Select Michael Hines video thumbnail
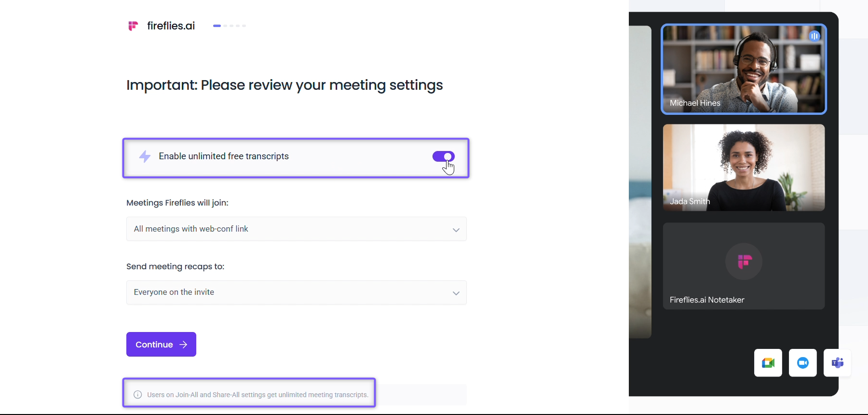The height and width of the screenshot is (415, 868). (x=744, y=69)
